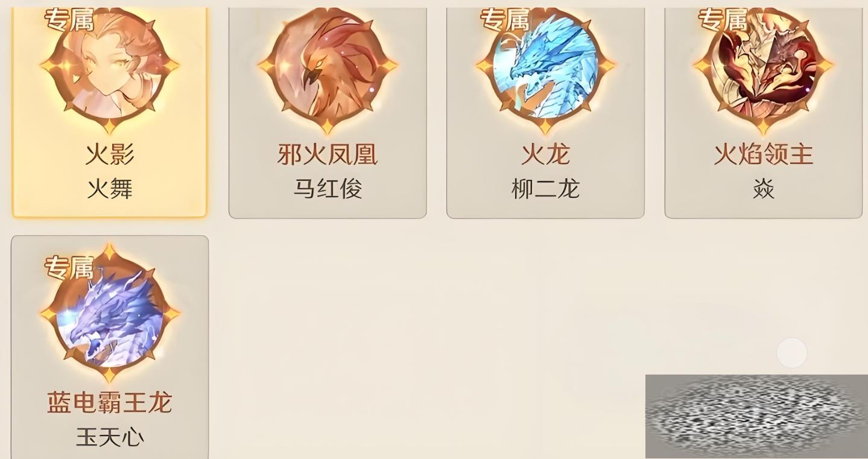Click the blurred noisy image at bottom
Screen dimensions: 868x459
pos(756,416)
